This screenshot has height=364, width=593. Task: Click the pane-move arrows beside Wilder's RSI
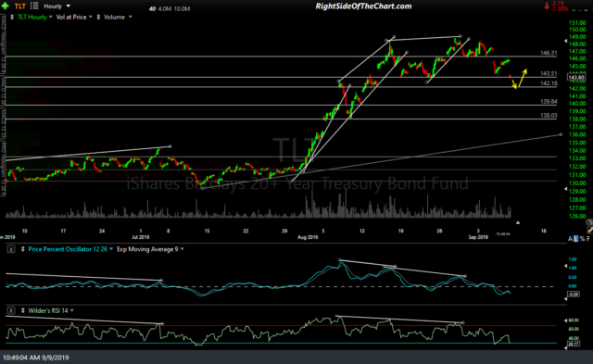click(x=23, y=310)
